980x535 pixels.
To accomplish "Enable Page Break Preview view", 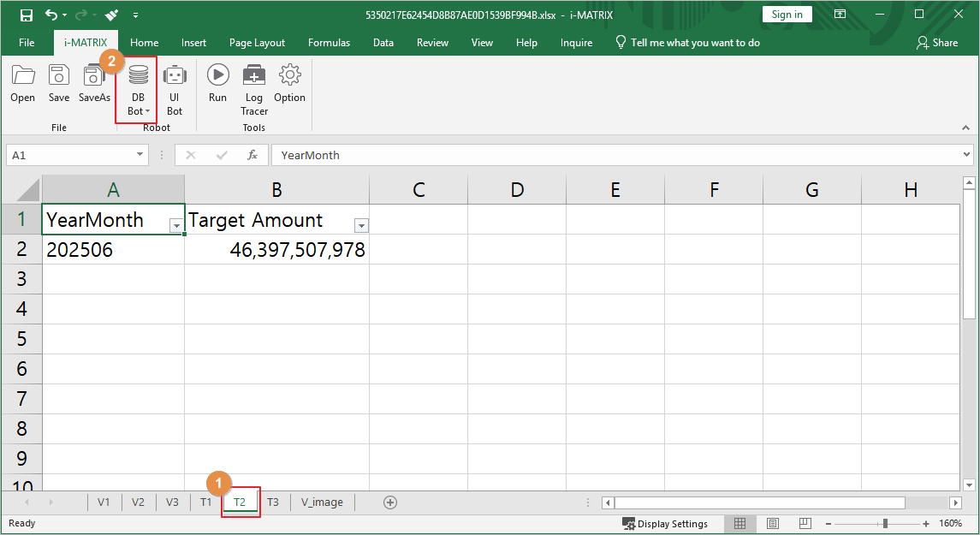I will 805,524.
